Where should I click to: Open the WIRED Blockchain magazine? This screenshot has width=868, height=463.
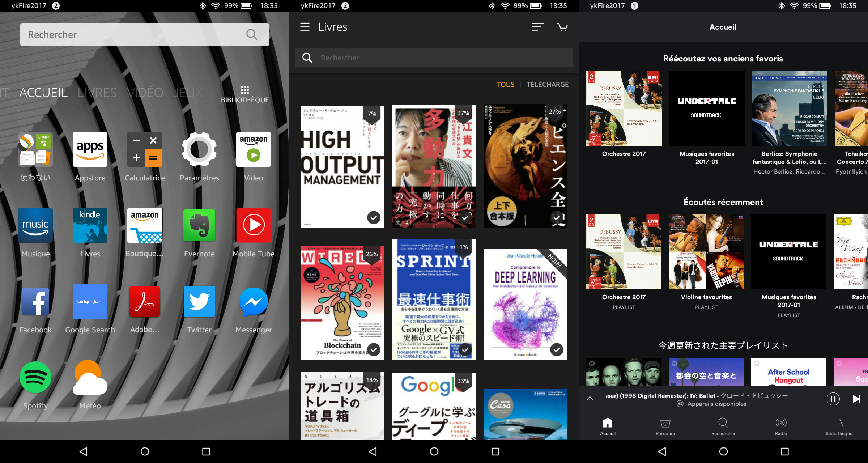(342, 303)
